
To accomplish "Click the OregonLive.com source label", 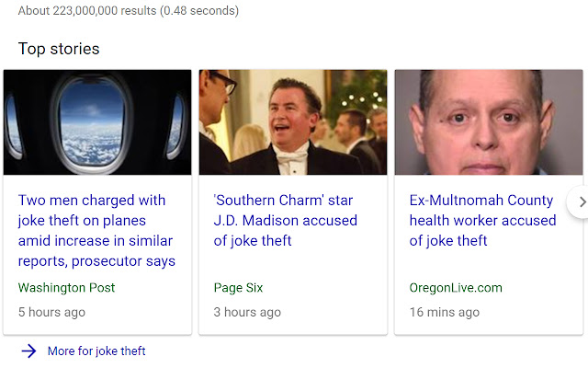I will tap(456, 288).
